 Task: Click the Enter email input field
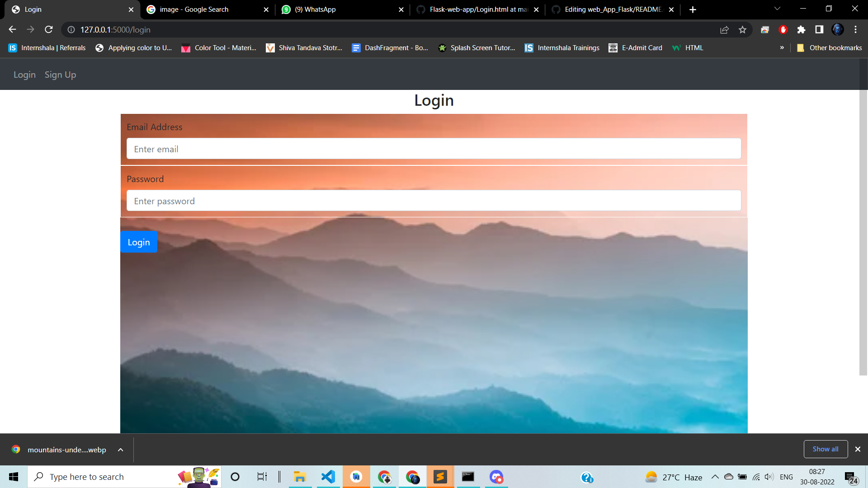[x=433, y=149]
